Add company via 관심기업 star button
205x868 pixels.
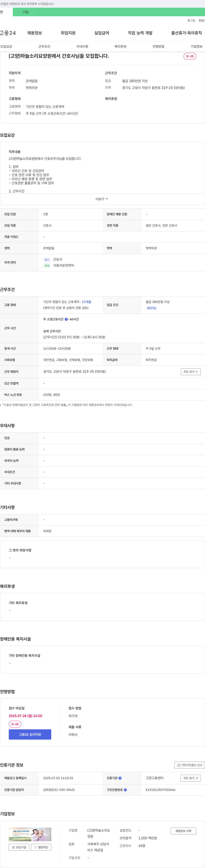click(19, 847)
